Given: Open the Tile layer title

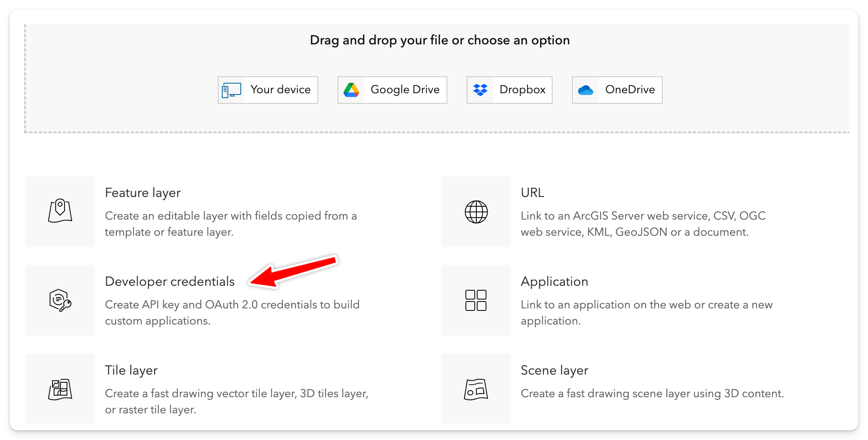Looking at the screenshot, I should coord(131,371).
